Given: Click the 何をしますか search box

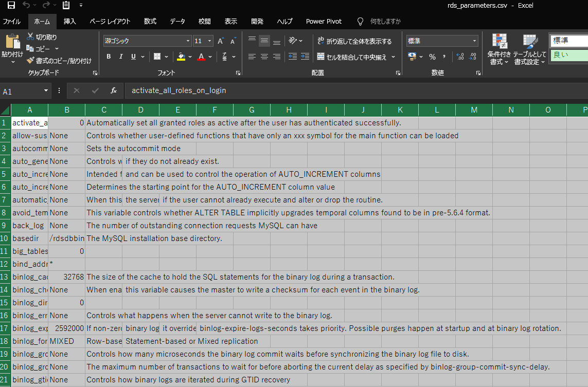Looking at the screenshot, I should pyautogui.click(x=385, y=22).
